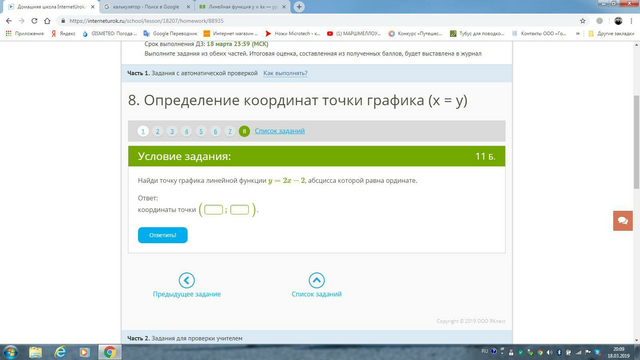Click the browser forward arrow
640x360 pixels.
pyautogui.click(x=22, y=21)
